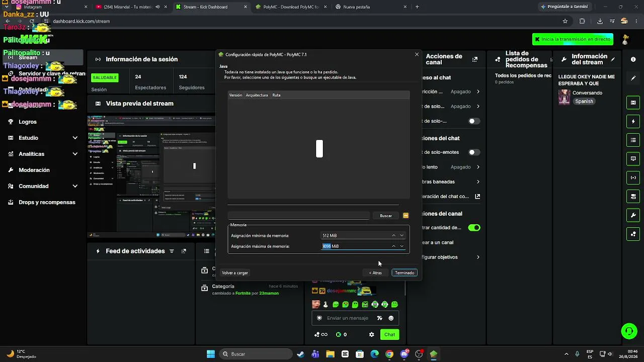Open chat moderation external link icon

477,197
